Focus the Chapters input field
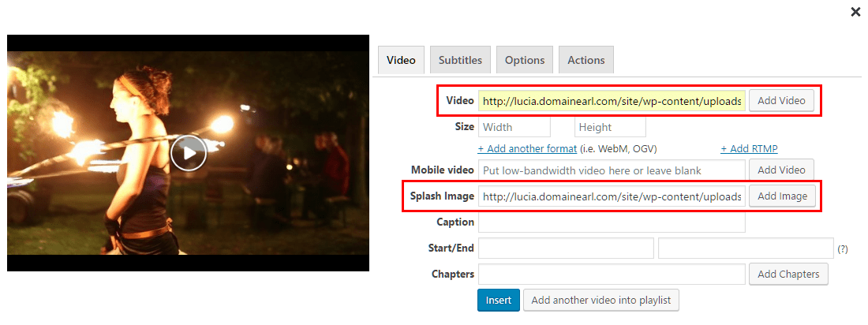Viewport: 868px width, 325px height. [612, 274]
